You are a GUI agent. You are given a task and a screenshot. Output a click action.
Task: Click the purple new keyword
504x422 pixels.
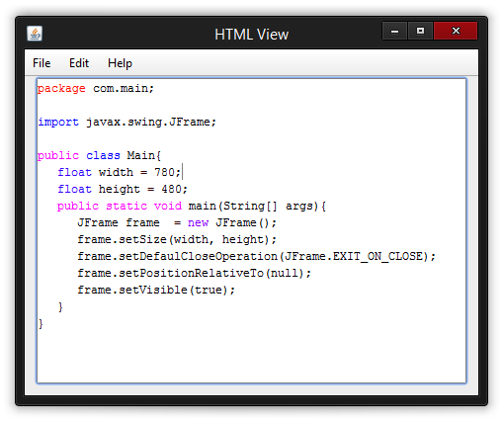[x=198, y=222]
